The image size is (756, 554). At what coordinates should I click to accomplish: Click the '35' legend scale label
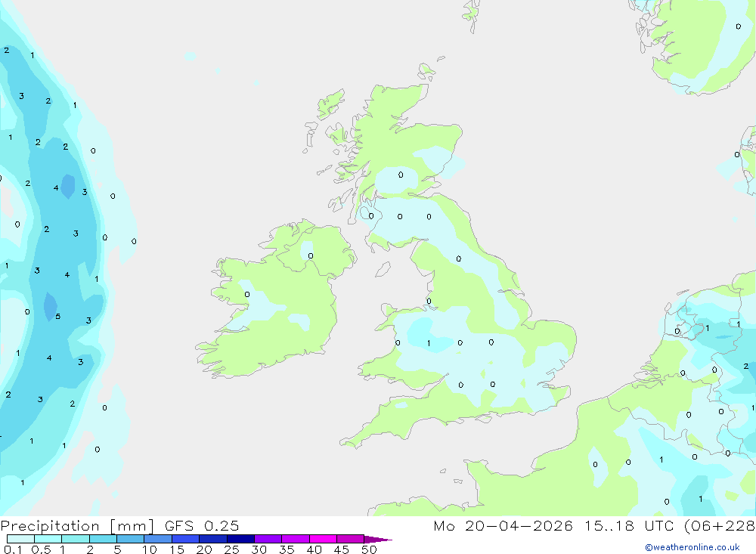[x=287, y=549]
